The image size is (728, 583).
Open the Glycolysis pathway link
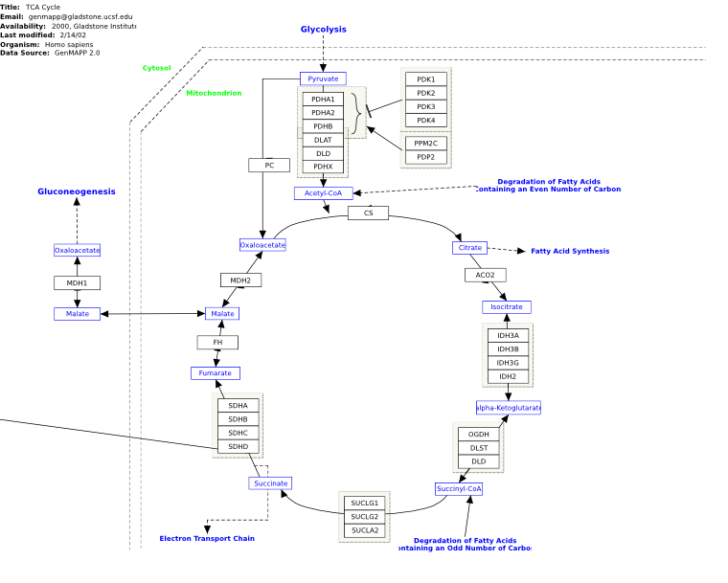tap(323, 30)
